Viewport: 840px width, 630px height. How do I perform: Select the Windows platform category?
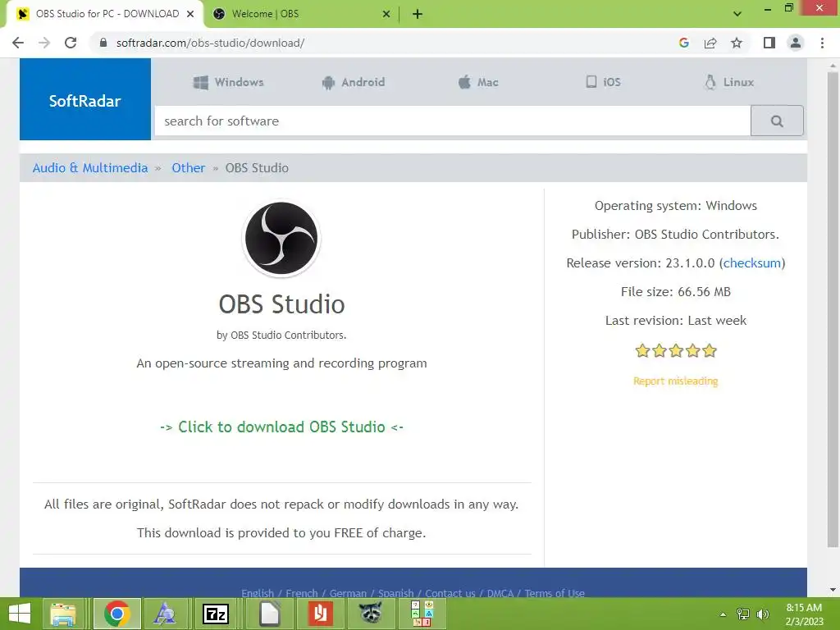(229, 83)
